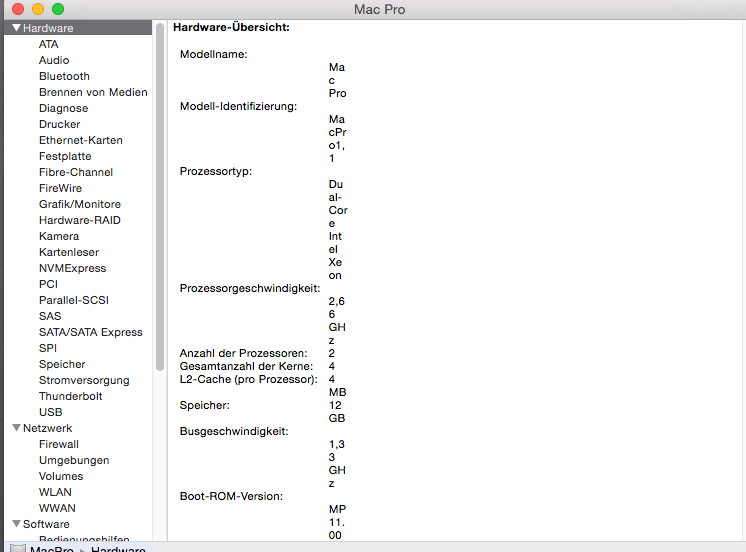Select Kartenleser in the sidebar
This screenshot has height=552, width=746.
click(69, 252)
